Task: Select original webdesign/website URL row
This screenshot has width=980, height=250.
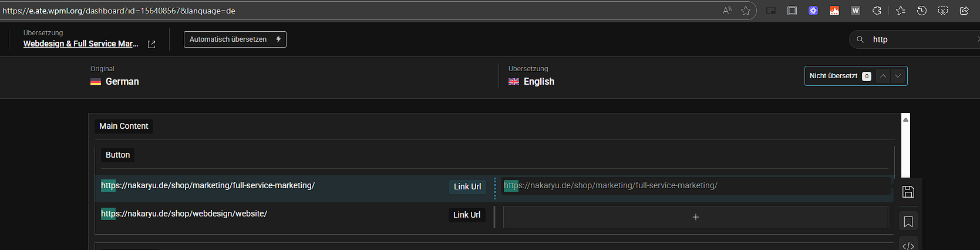Action: point(294,215)
